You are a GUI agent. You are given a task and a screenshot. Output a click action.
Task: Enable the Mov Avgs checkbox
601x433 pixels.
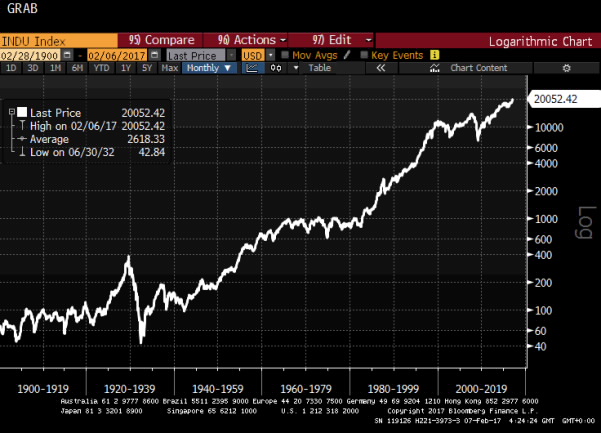284,55
